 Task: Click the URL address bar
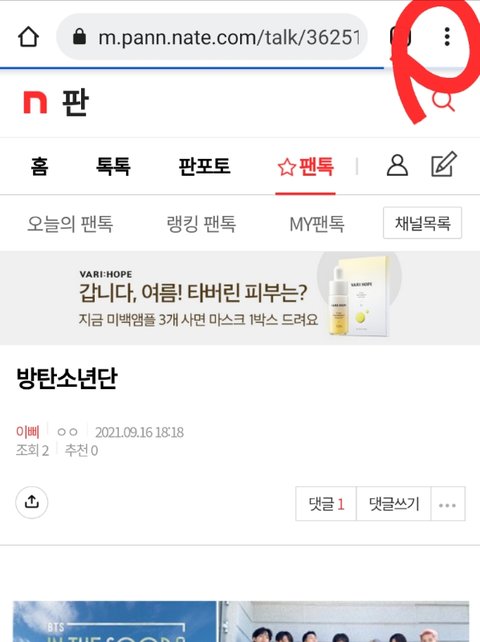tap(212, 37)
